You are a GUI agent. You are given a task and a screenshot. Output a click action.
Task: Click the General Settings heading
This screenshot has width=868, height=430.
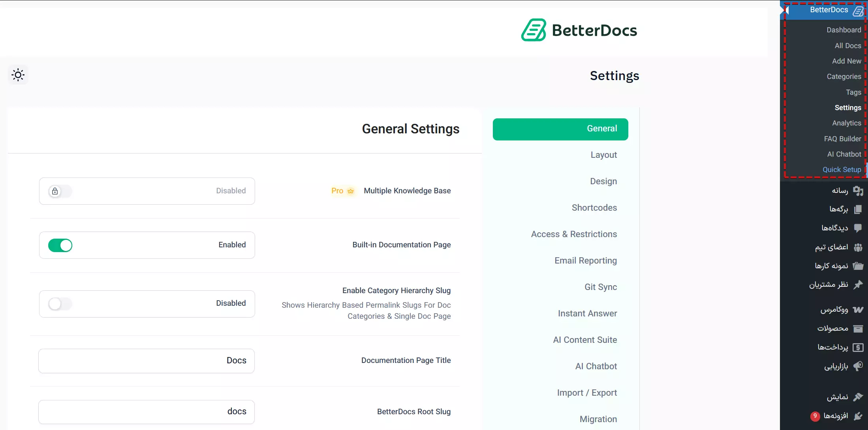coord(411,129)
